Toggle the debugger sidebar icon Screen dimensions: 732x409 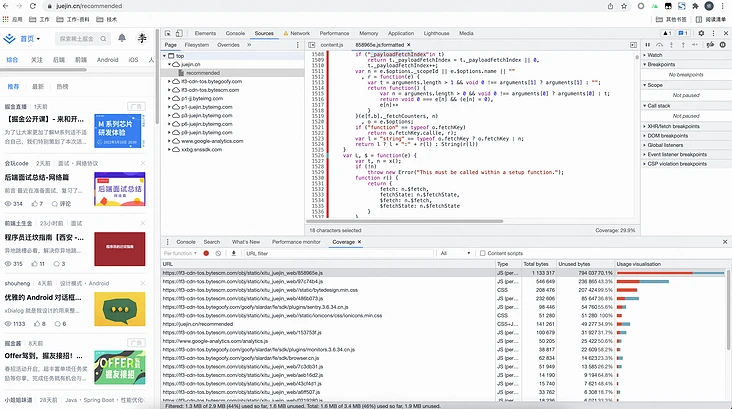[x=633, y=45]
